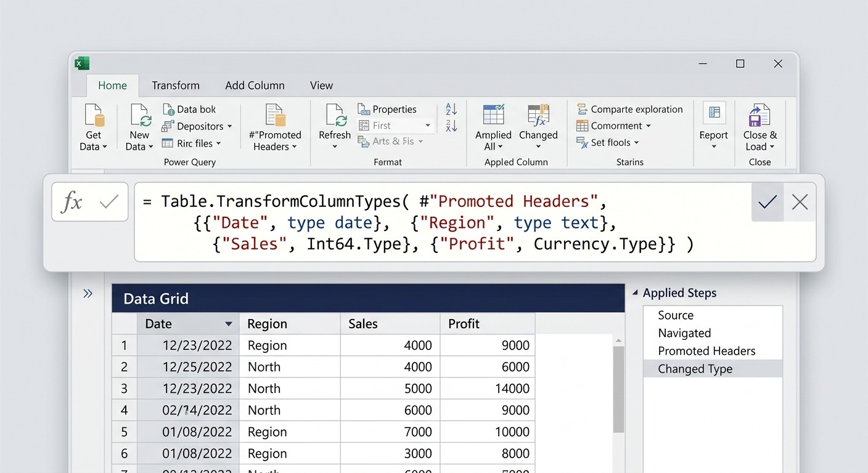Viewport: 868px width, 473px height.
Task: Click the Refresh icon
Action: point(335,116)
